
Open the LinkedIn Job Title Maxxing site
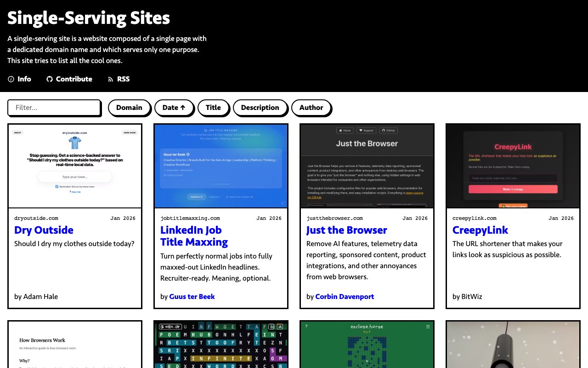tap(191, 236)
